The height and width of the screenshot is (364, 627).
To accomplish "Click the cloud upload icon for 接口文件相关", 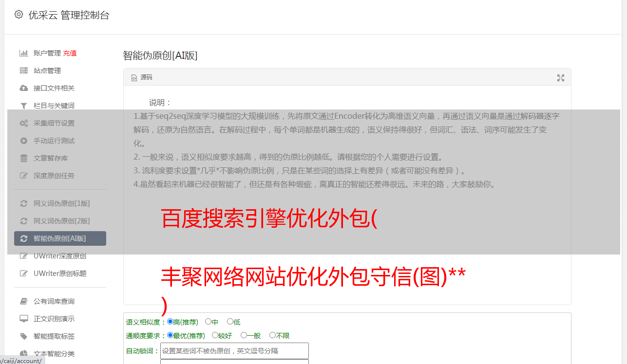I will [x=23, y=88].
